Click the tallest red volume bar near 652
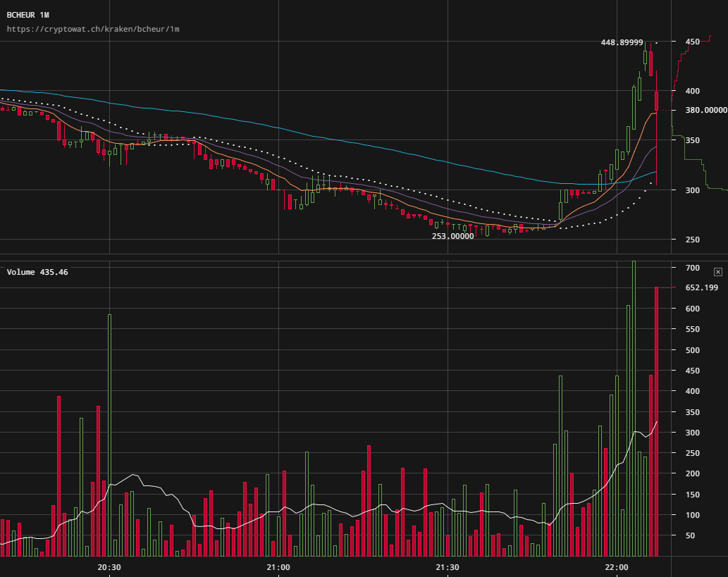 click(x=656, y=423)
